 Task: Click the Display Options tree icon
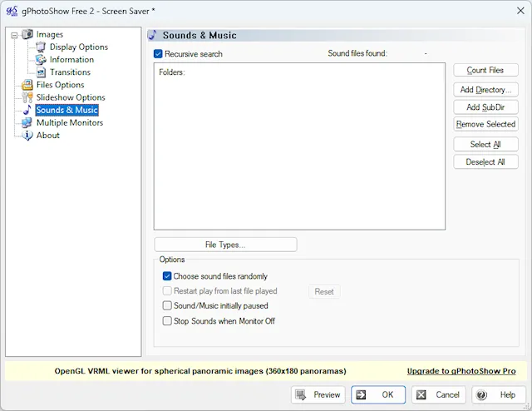pos(41,47)
